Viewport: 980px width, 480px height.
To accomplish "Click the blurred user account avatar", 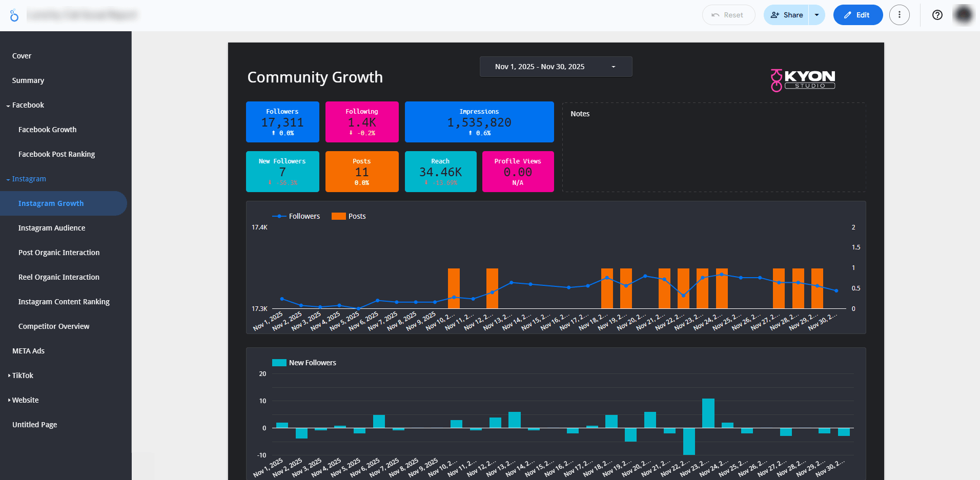I will 964,15.
